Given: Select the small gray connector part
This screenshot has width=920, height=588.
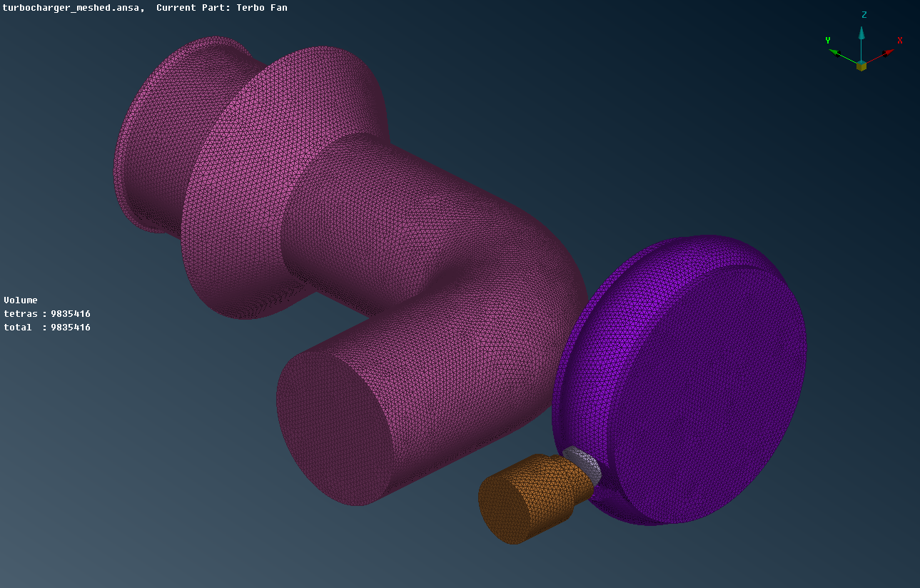Looking at the screenshot, I should pyautogui.click(x=584, y=462).
